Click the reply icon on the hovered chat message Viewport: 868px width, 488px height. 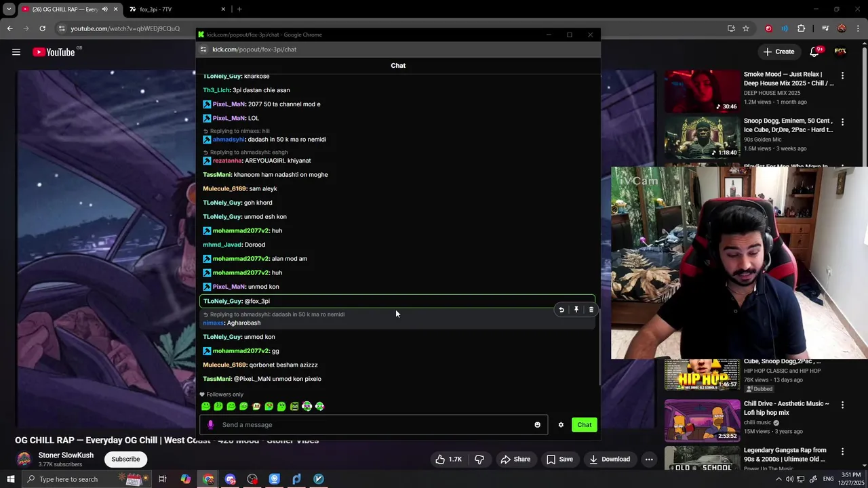(561, 310)
